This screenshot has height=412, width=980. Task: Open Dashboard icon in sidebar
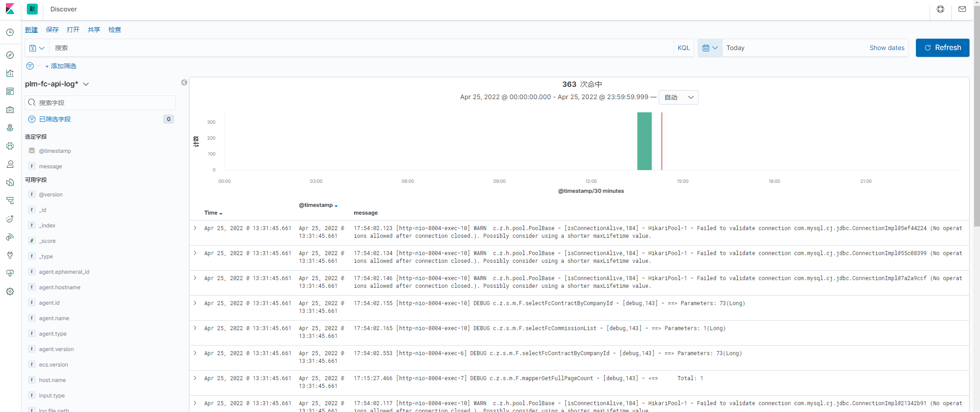(10, 91)
